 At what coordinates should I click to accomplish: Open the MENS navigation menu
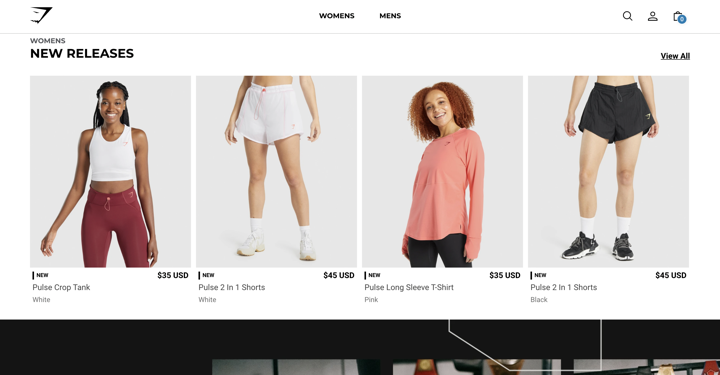390,16
